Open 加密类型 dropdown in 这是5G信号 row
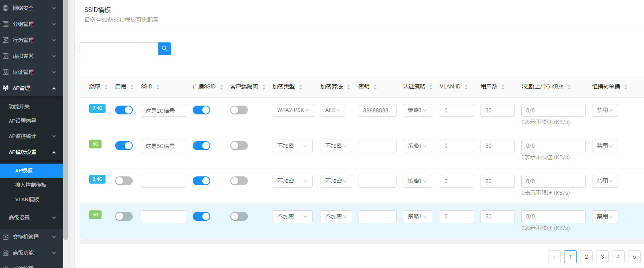Screen dimensions: 644x268 (x=293, y=146)
